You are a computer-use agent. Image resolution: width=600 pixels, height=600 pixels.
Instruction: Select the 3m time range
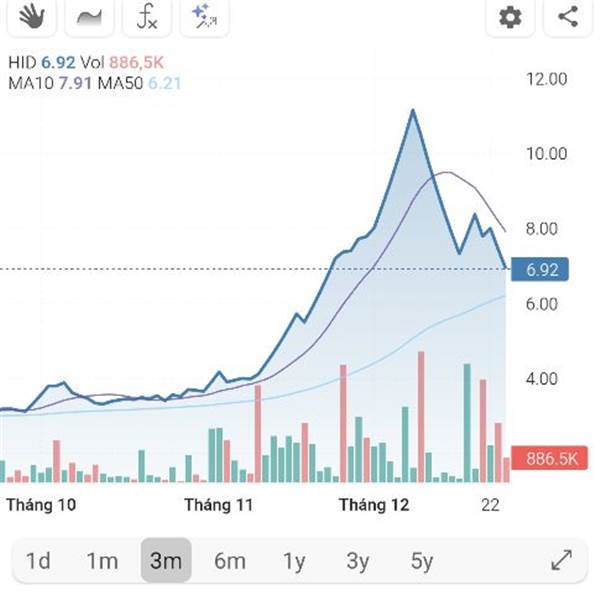[x=165, y=561]
